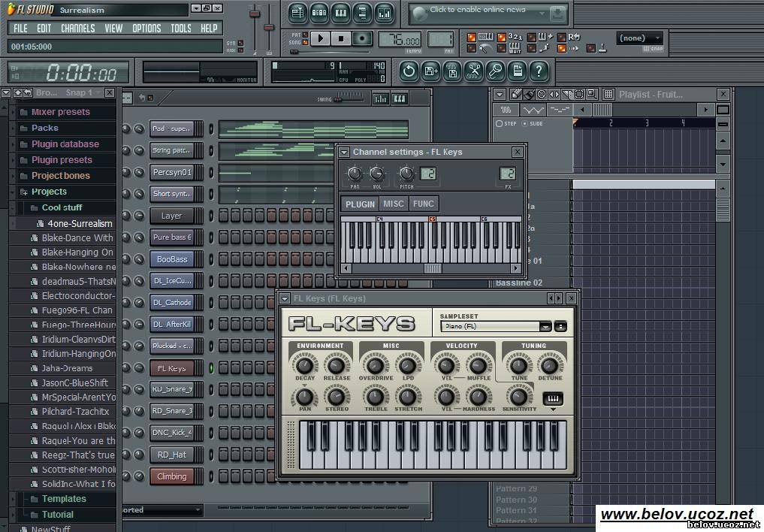The width and height of the screenshot is (764, 532).
Task: Start playback with the Play button
Action: [321, 38]
